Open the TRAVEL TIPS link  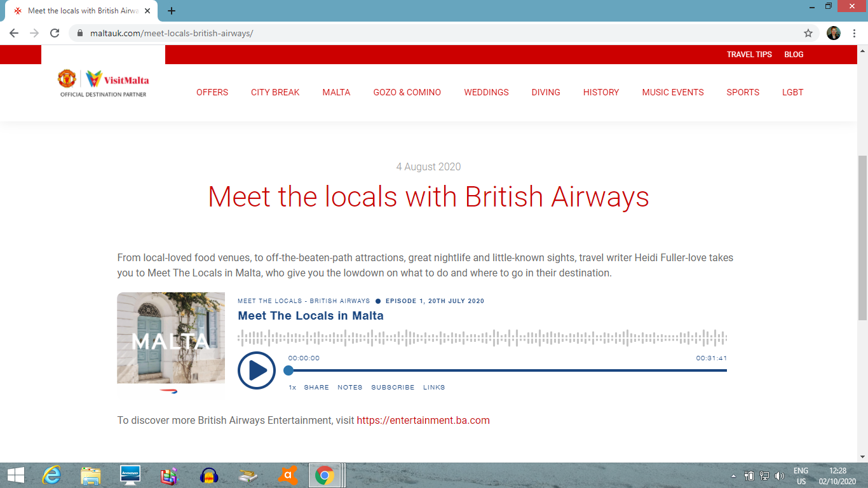(x=749, y=55)
